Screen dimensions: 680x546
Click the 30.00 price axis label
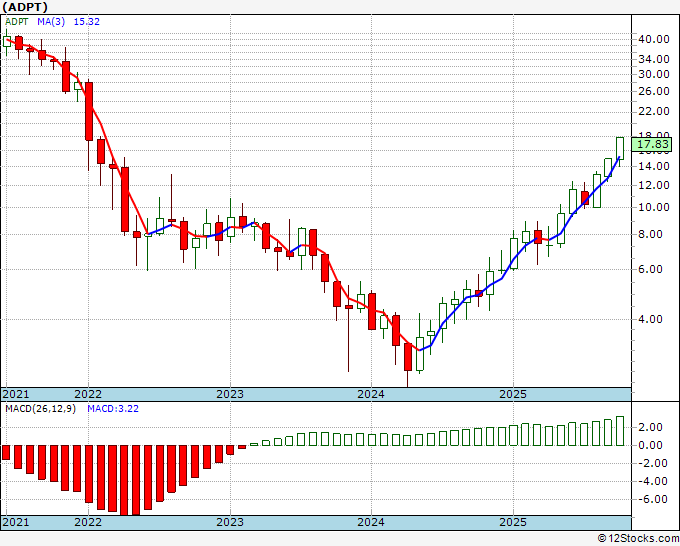[x=654, y=74]
